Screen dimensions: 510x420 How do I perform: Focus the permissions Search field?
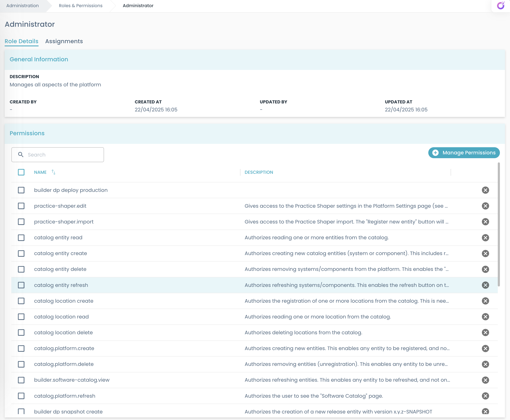(x=63, y=155)
